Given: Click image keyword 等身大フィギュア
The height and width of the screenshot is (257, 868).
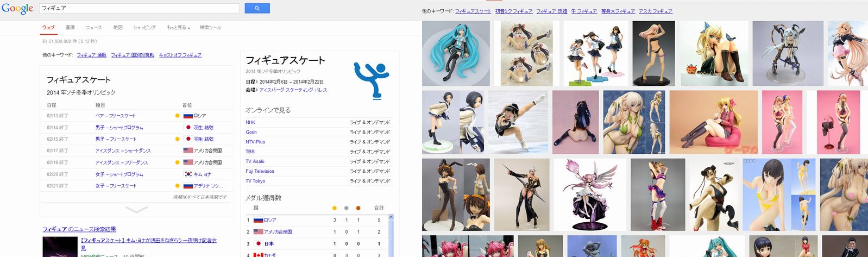Looking at the screenshot, I should click(x=618, y=11).
